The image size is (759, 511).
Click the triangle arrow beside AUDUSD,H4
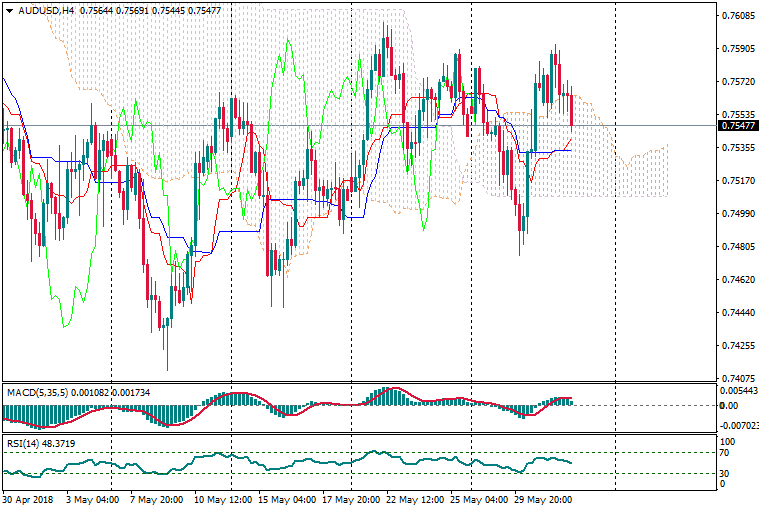pos(9,11)
